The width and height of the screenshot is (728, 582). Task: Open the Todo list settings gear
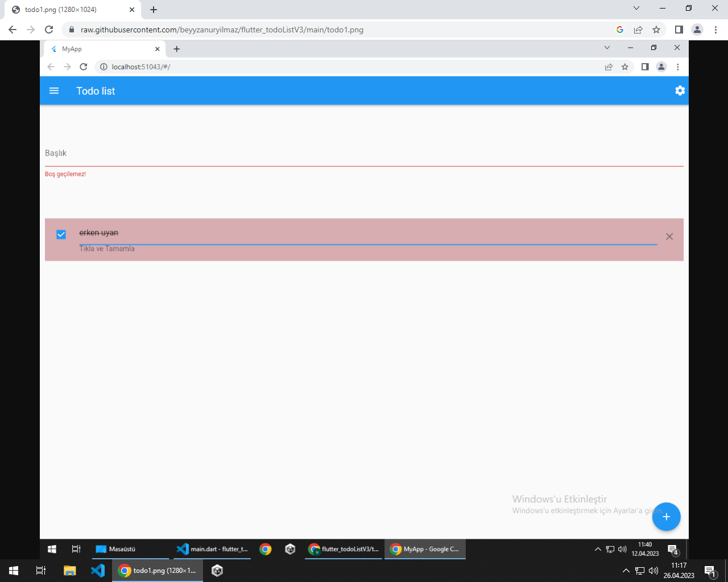680,90
